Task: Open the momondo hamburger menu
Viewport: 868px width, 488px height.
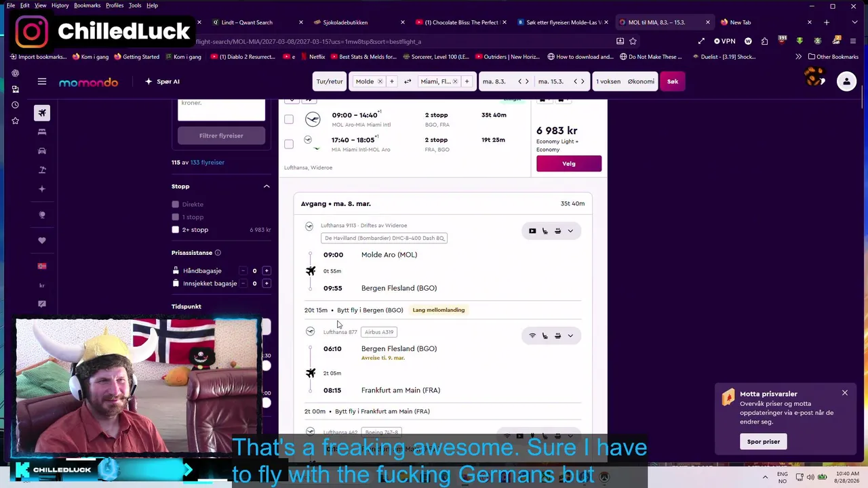Action: coord(42,82)
